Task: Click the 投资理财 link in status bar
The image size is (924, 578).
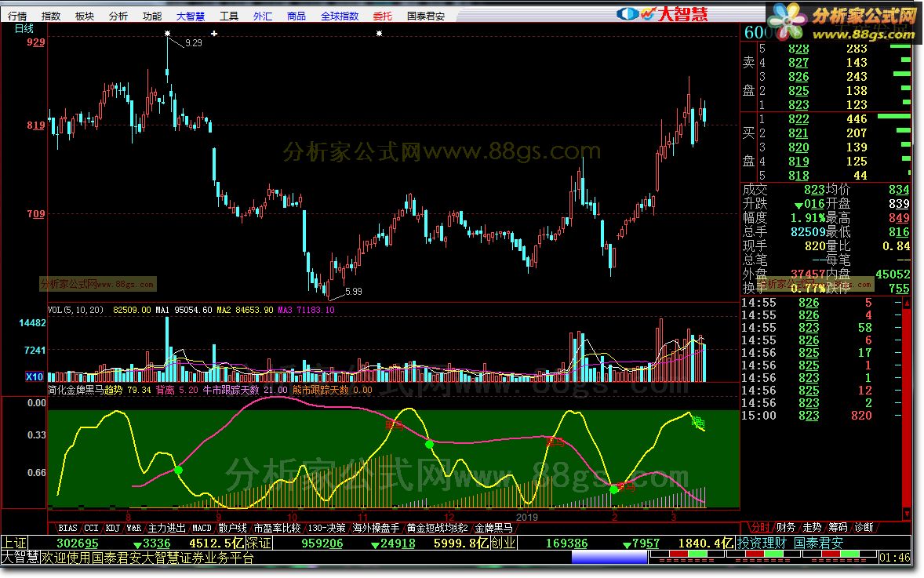Action: [762, 543]
